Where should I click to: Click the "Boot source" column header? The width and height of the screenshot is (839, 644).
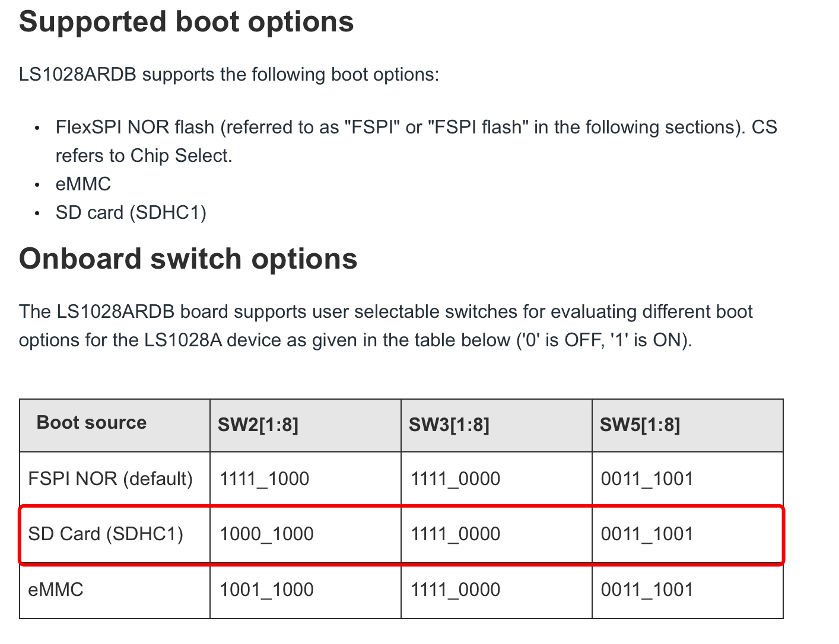point(91,423)
